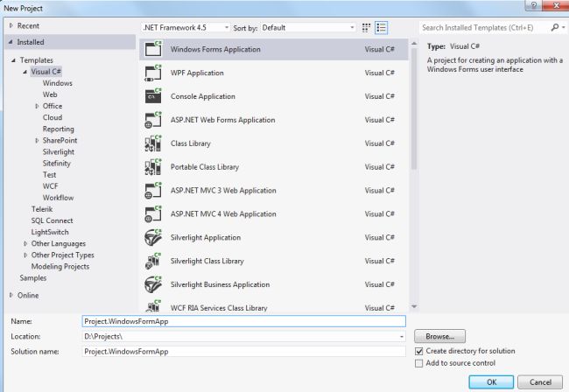Select the Reporting category

point(58,129)
